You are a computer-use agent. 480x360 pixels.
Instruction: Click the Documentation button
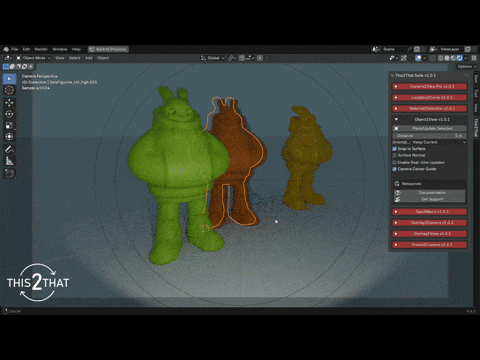click(x=429, y=193)
